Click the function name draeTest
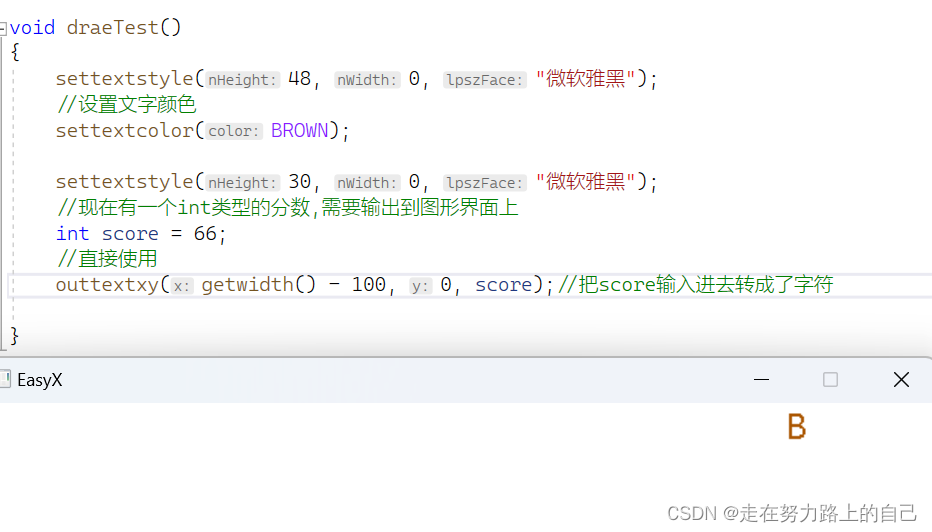This screenshot has height=532, width=932. pos(112,27)
